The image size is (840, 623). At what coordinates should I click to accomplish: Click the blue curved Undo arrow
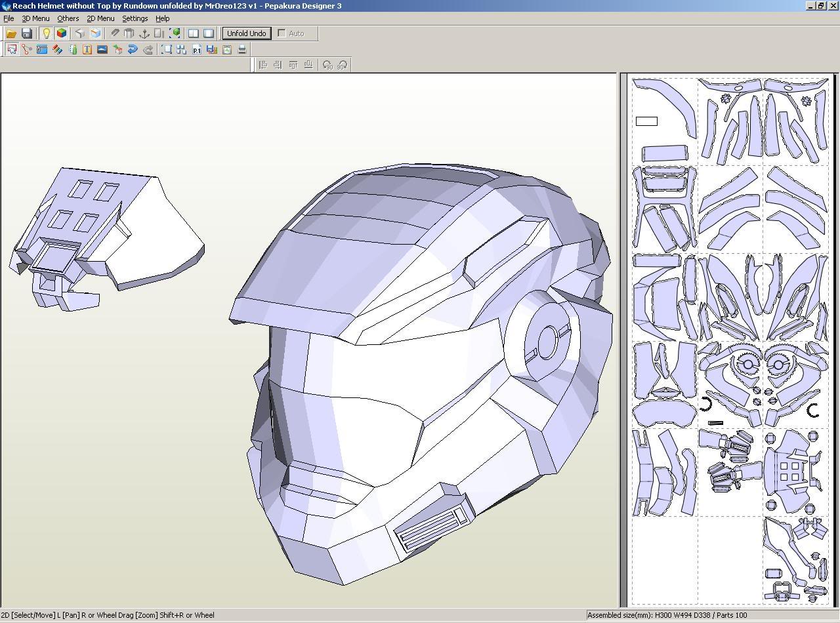133,49
